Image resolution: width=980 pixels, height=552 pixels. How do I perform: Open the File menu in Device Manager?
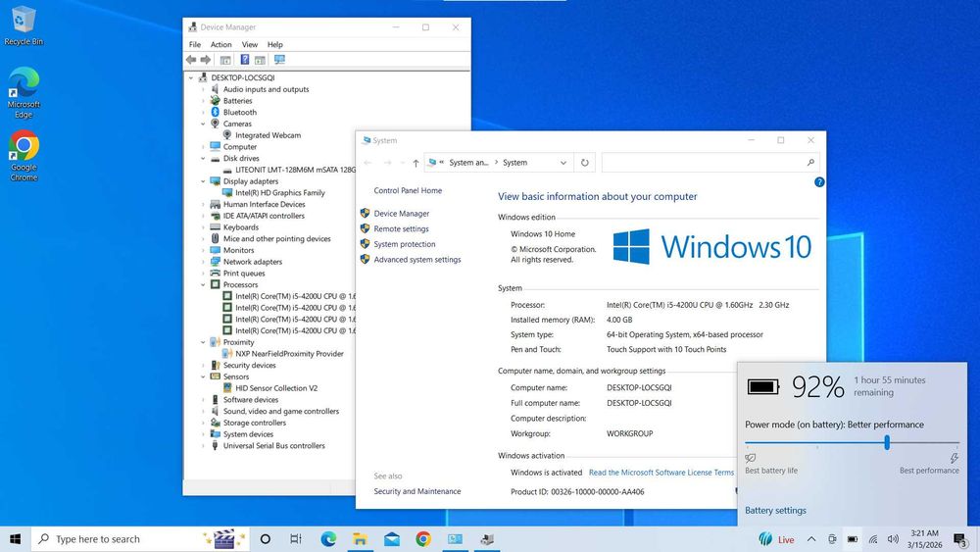coord(195,44)
